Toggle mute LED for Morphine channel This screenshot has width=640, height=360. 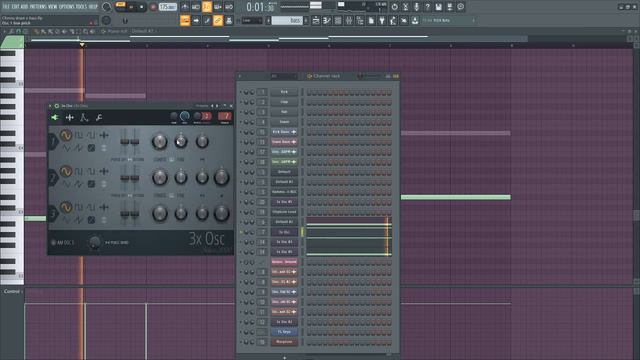point(241,342)
